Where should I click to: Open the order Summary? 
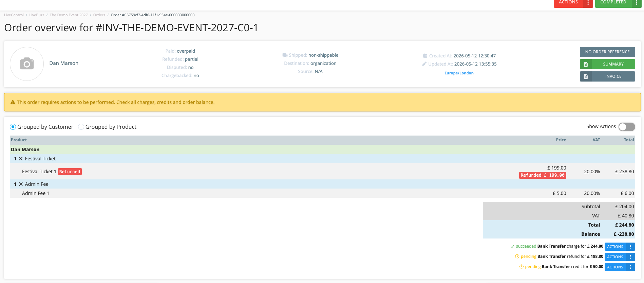(x=607, y=64)
